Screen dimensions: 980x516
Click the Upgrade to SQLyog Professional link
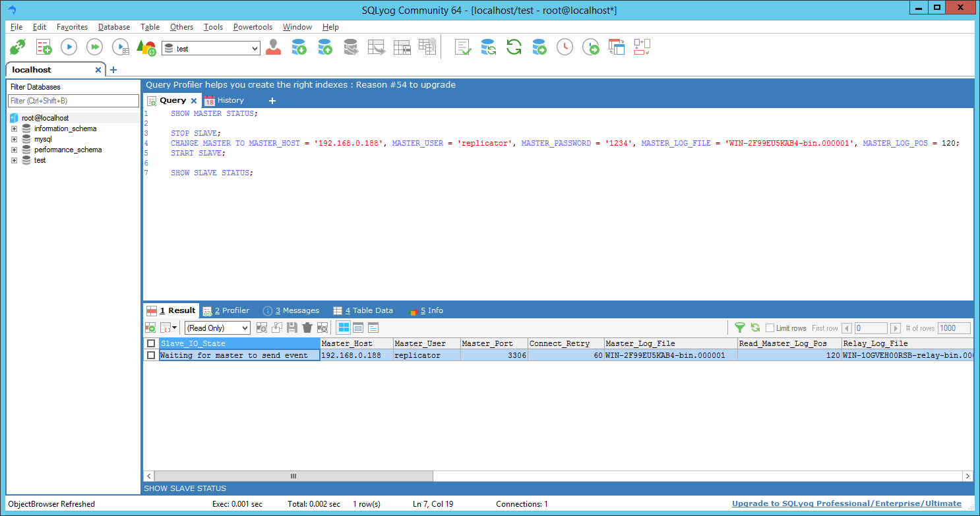[847, 504]
